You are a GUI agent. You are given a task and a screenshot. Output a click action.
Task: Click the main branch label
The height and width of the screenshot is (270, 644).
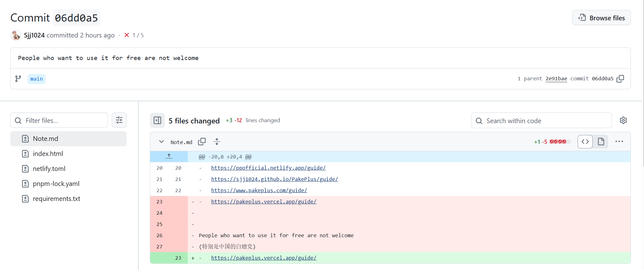(37, 79)
